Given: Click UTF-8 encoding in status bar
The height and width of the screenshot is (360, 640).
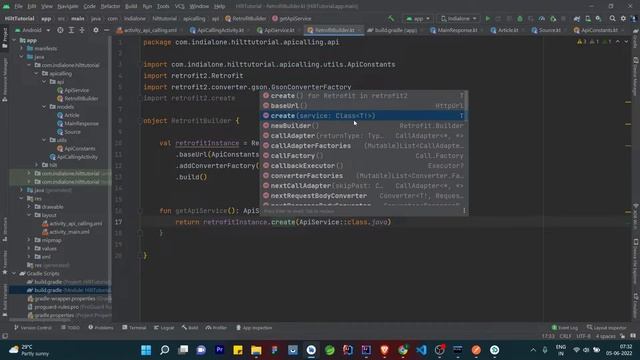Looking at the screenshot, I should tap(583, 336).
